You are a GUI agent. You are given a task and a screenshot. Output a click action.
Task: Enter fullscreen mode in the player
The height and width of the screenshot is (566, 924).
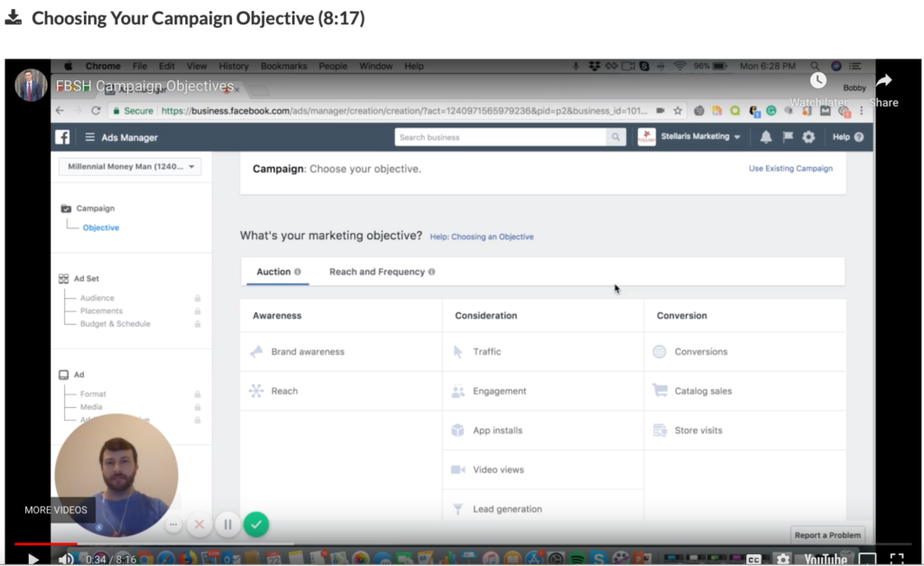[897, 559]
